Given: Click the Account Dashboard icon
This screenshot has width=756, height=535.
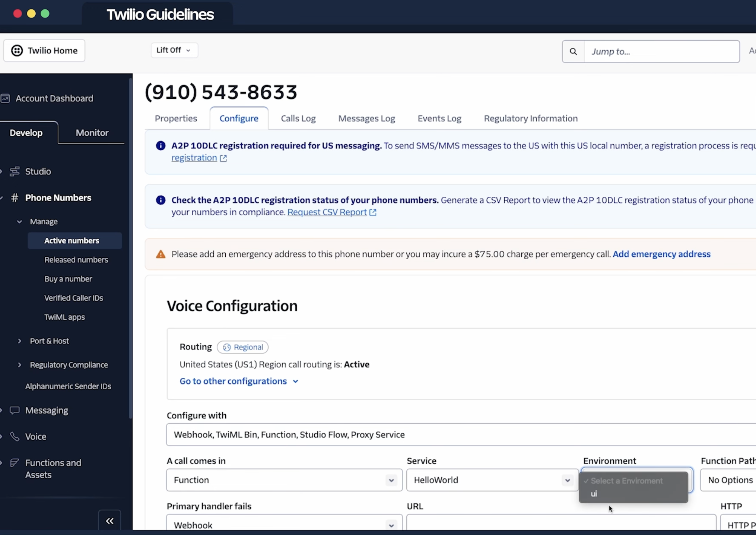Looking at the screenshot, I should tap(5, 98).
